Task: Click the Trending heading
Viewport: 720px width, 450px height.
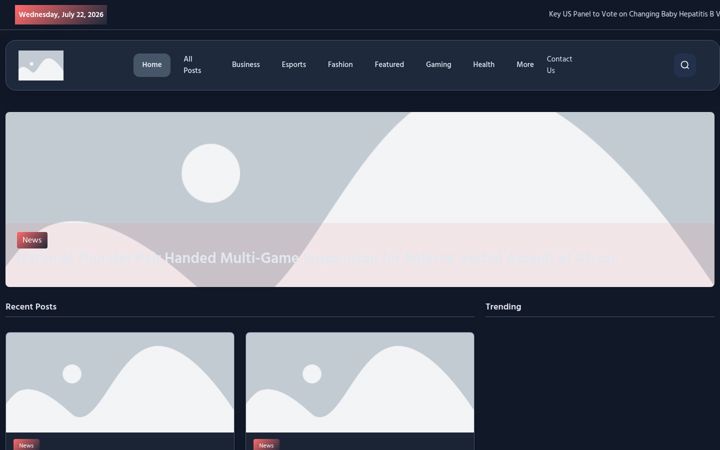Action: [503, 307]
